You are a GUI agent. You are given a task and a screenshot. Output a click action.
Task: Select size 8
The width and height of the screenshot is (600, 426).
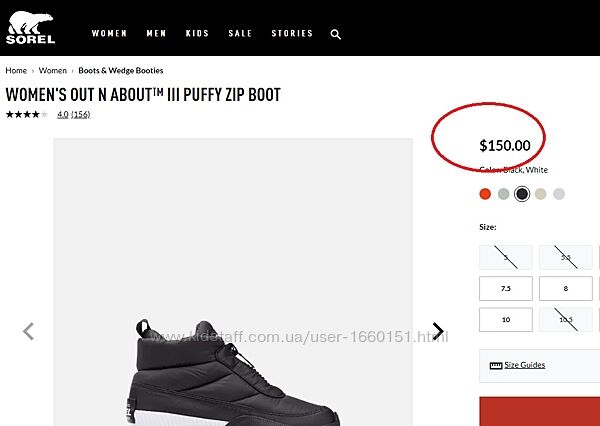point(565,289)
